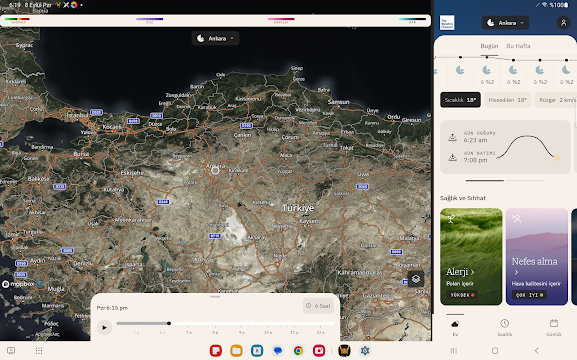Select the Rüzgar 2 km/s chip
Screen dimensions: 577x360
click(x=556, y=100)
